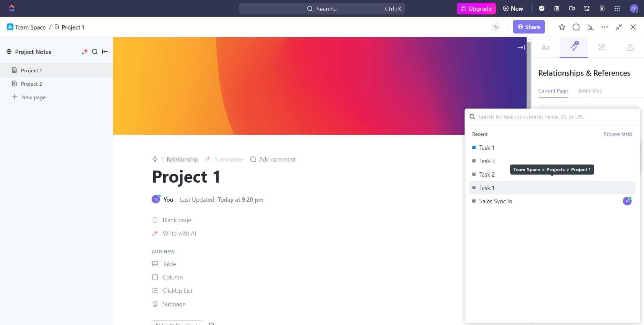The height and width of the screenshot is (325, 644).
Task: Select Project 2 page in sidebar
Action: [31, 84]
